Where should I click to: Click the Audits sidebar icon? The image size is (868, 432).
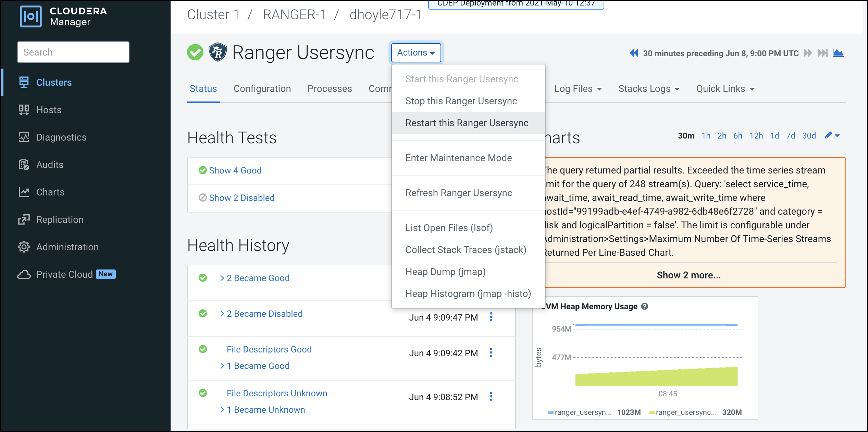[24, 165]
